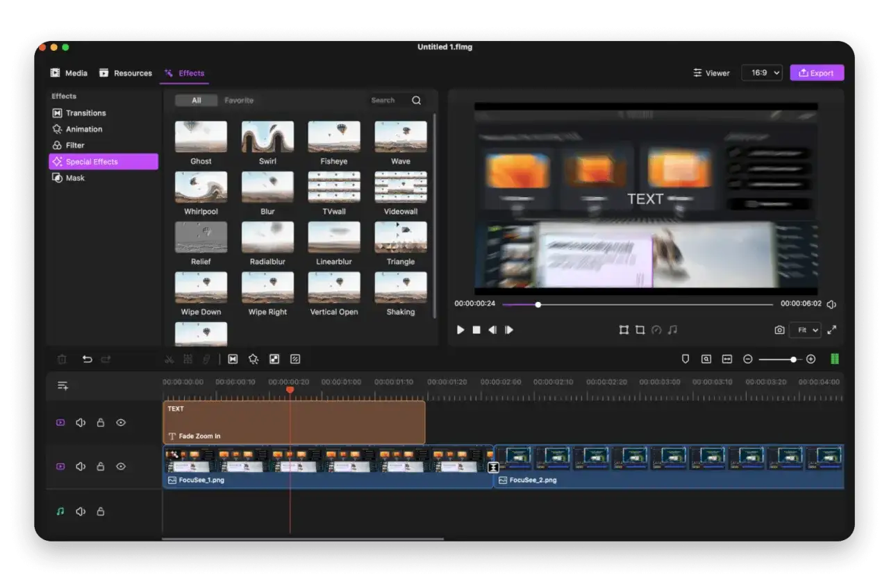This screenshot has width=889, height=588.
Task: Select the Favorite filter button
Action: point(239,101)
